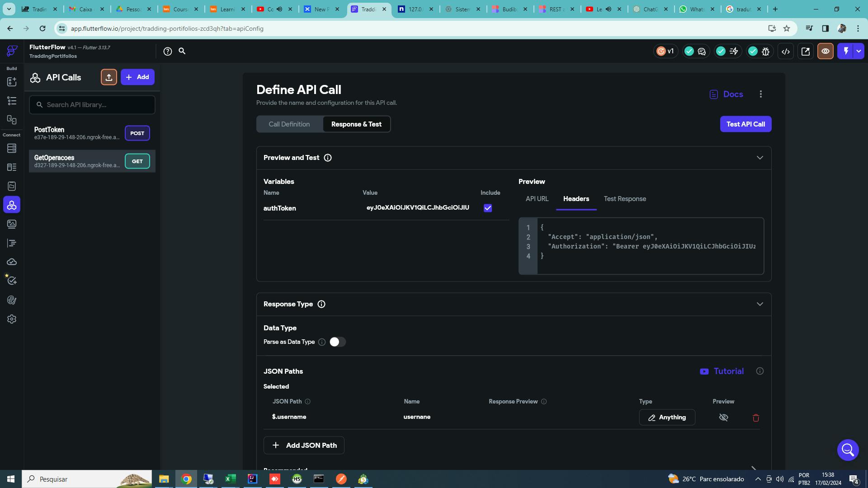868x488 pixels.
Task: Open the three-dot menu beside Docs
Action: [760, 94]
